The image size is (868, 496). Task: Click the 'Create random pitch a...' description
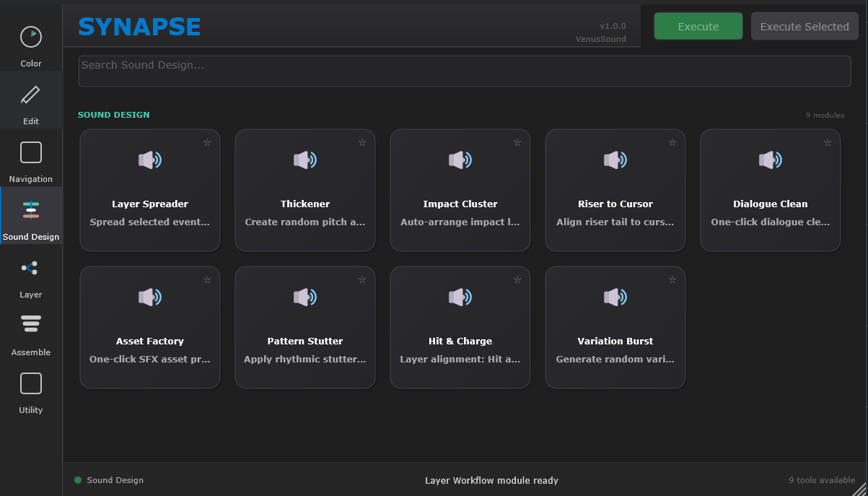click(x=305, y=222)
